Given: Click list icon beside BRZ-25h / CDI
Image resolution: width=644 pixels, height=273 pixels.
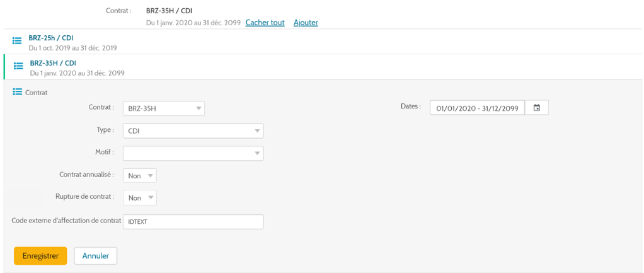Looking at the screenshot, I should pyautogui.click(x=17, y=41).
